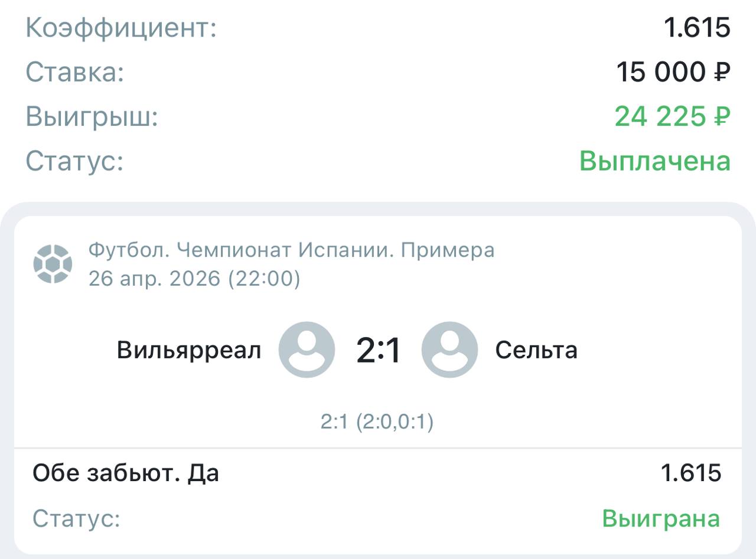756x559 pixels.
Task: Click the Выигрыш label
Action: tap(92, 116)
